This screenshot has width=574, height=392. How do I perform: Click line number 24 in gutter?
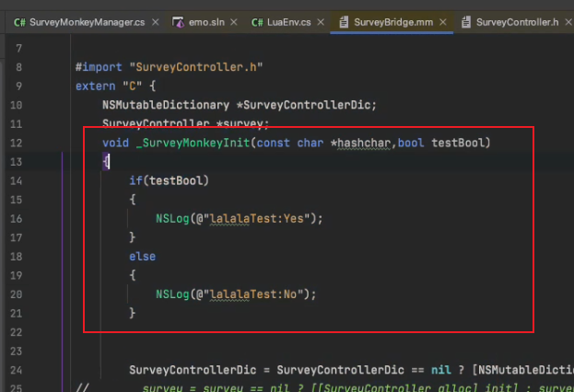pos(16,371)
